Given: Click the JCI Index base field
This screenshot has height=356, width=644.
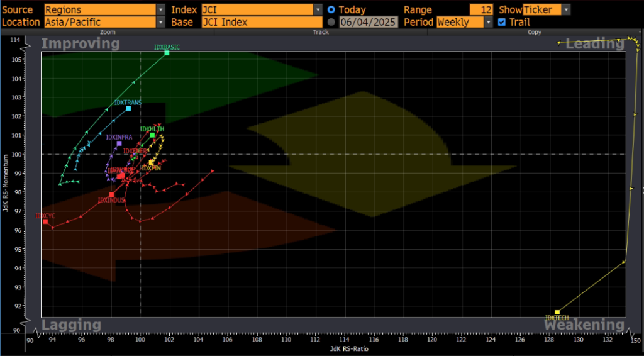Looking at the screenshot, I should [262, 22].
